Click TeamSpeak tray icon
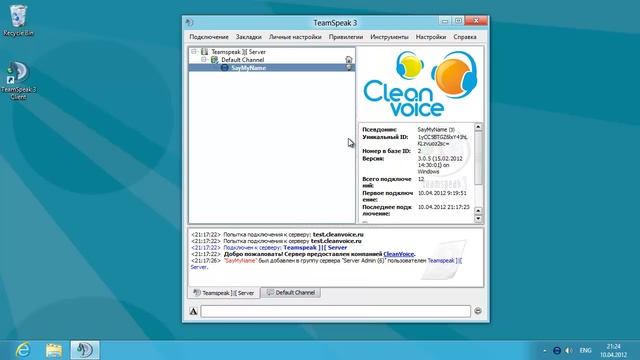Viewport: 640px width, 360px height. (x=557, y=351)
